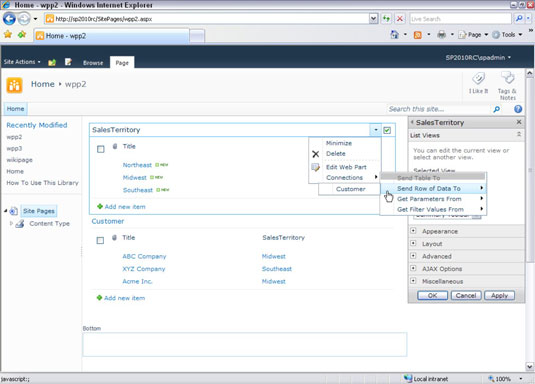This screenshot has height=384, width=535.
Task: Open the Northeast territory link
Action: coord(137,165)
